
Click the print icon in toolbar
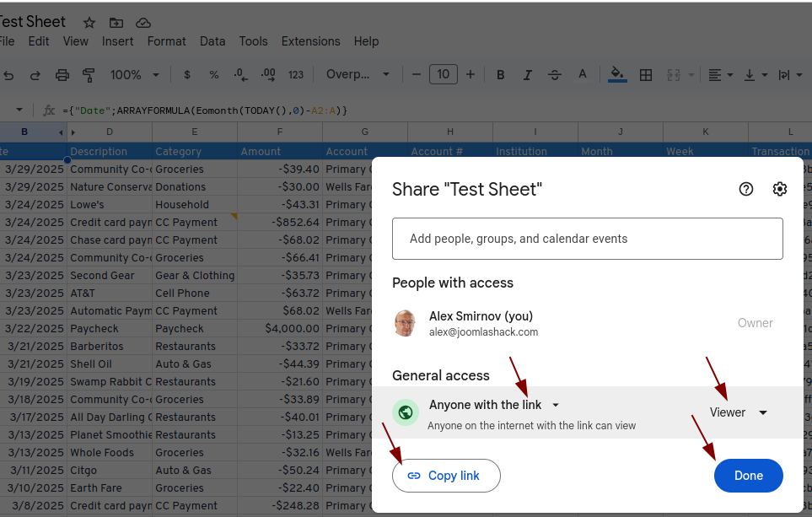point(62,75)
